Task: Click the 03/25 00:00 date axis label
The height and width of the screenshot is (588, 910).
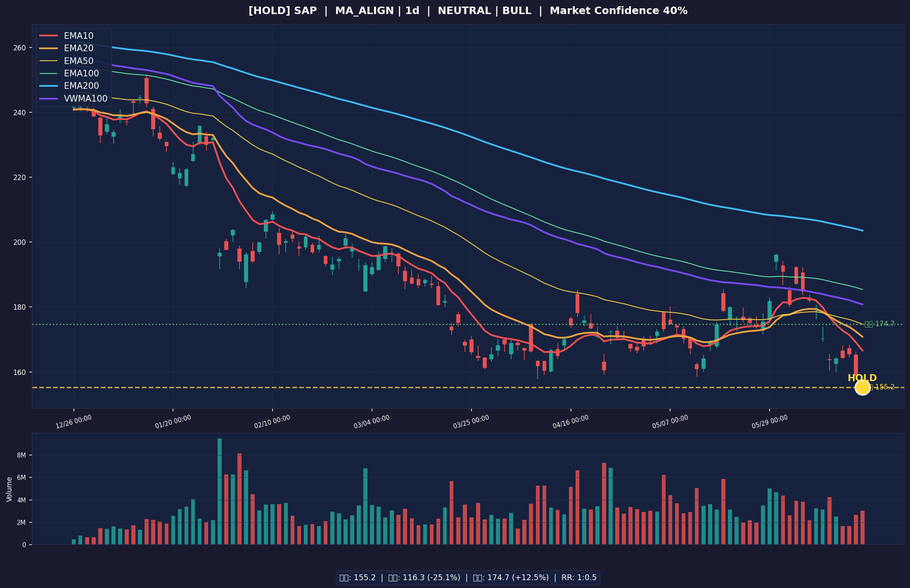Action: click(471, 422)
